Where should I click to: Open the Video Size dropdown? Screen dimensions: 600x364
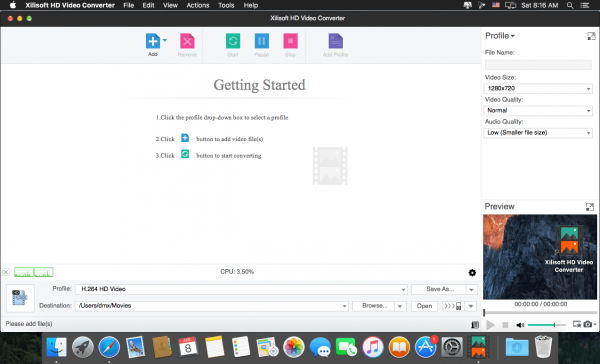coord(538,88)
